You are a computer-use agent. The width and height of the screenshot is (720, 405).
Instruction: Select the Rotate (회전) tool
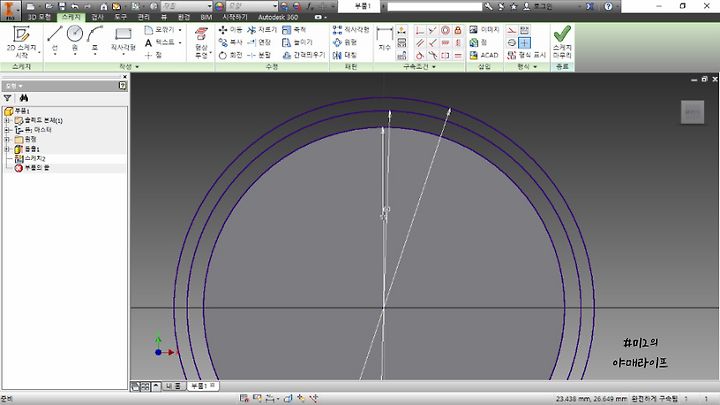tap(231, 55)
